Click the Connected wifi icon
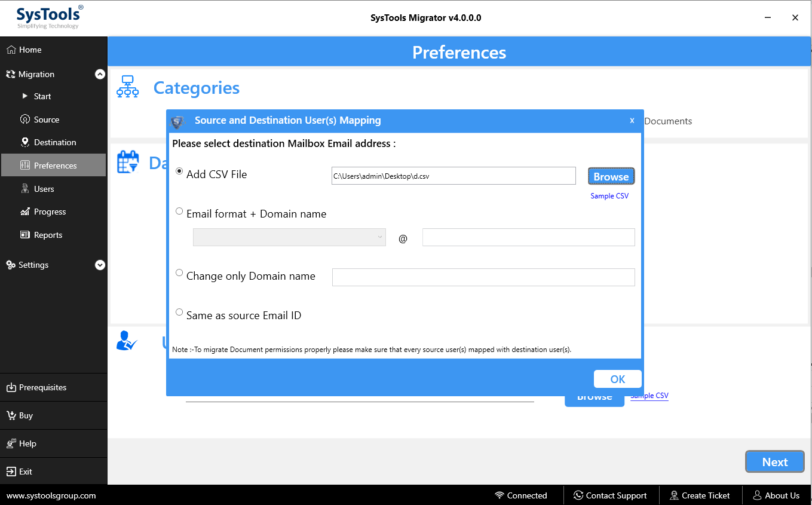The height and width of the screenshot is (505, 812). click(x=500, y=495)
